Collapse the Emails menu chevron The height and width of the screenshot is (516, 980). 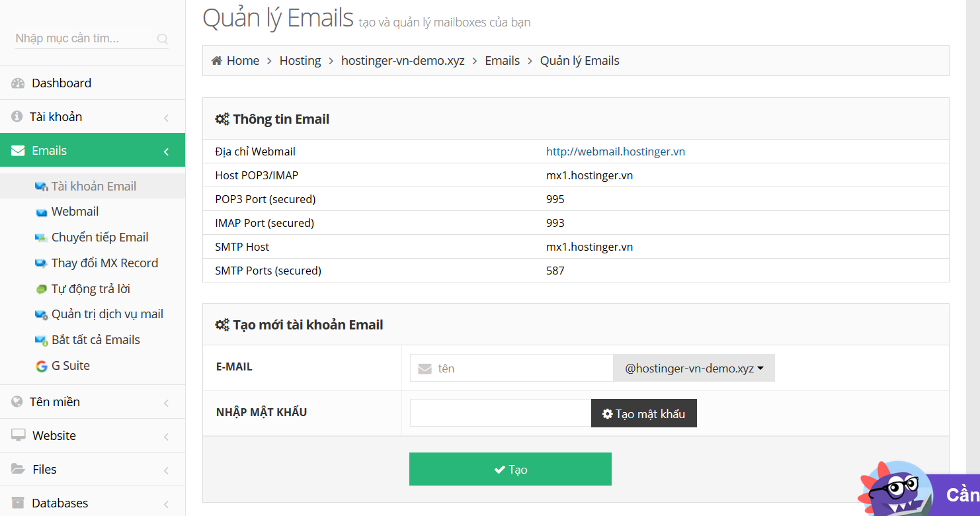[x=166, y=151]
